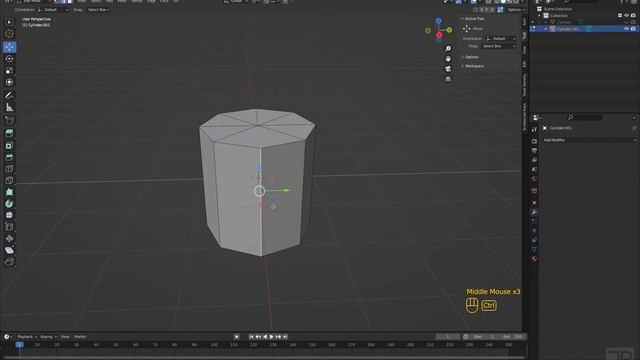Open timeline Marker menu
Screen dimensions: 640x360
tap(80, 337)
